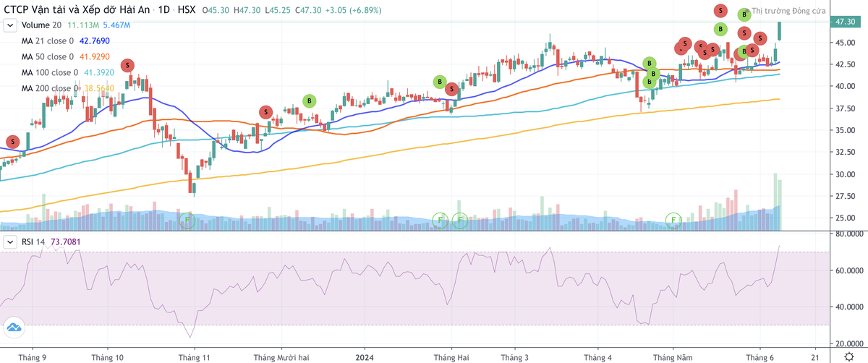868x363 pixels.
Task: Select the MA 21 close indicator
Action: coord(49,41)
